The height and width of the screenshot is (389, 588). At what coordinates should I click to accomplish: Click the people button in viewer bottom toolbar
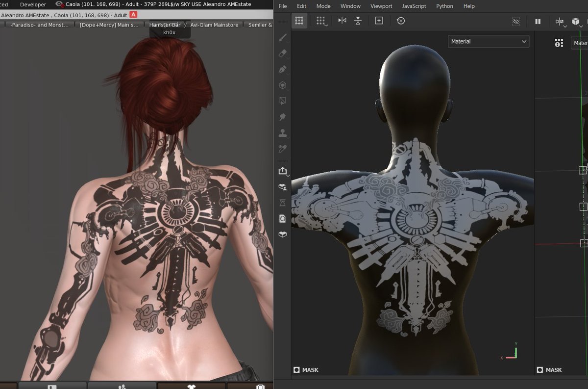[122, 386]
